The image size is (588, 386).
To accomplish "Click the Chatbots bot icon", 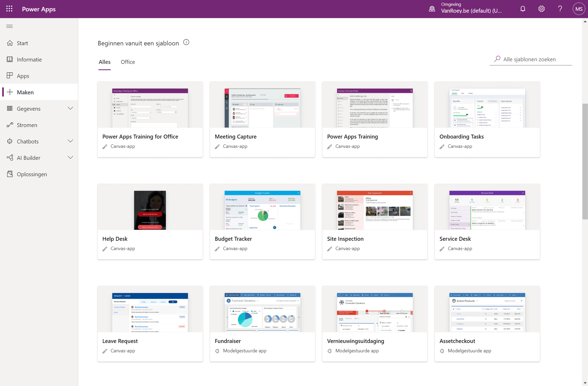I will [10, 141].
